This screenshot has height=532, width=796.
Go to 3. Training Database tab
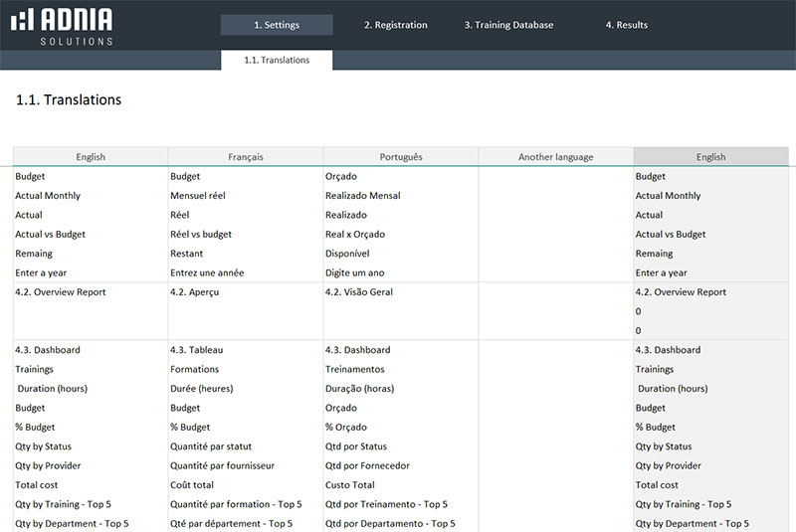pyautogui.click(x=508, y=25)
